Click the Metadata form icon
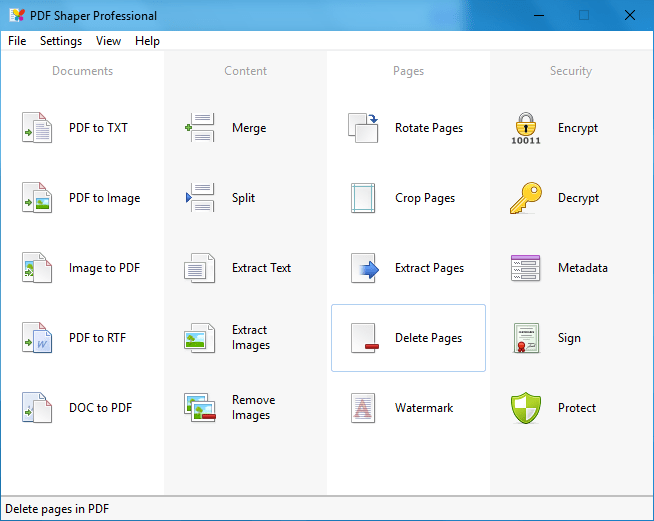Screen dimensions: 654x521 (x=526, y=268)
